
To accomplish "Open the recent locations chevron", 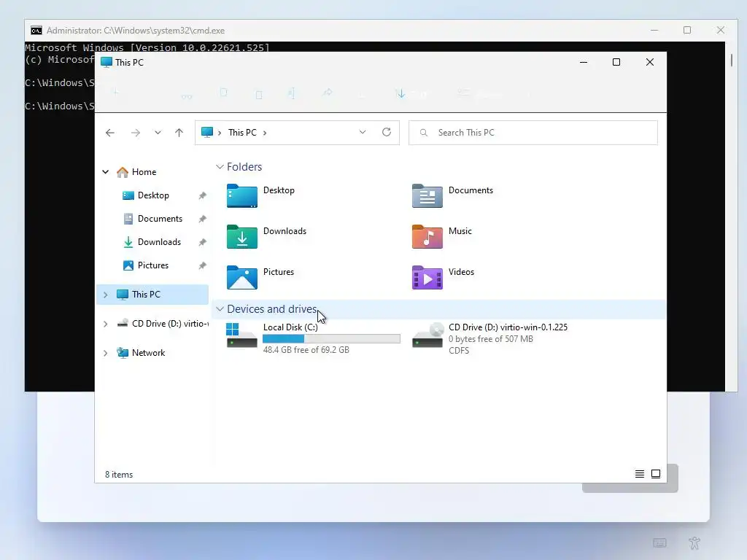I will [158, 133].
